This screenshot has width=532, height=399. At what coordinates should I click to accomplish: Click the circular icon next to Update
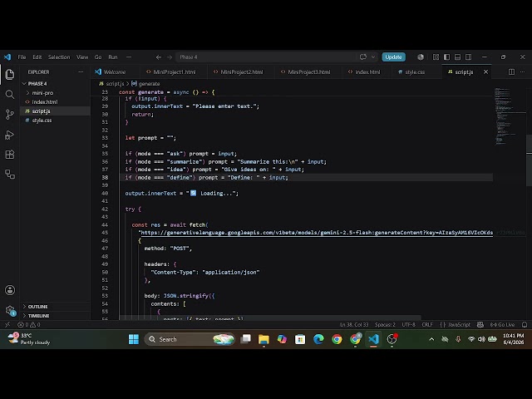(x=421, y=57)
